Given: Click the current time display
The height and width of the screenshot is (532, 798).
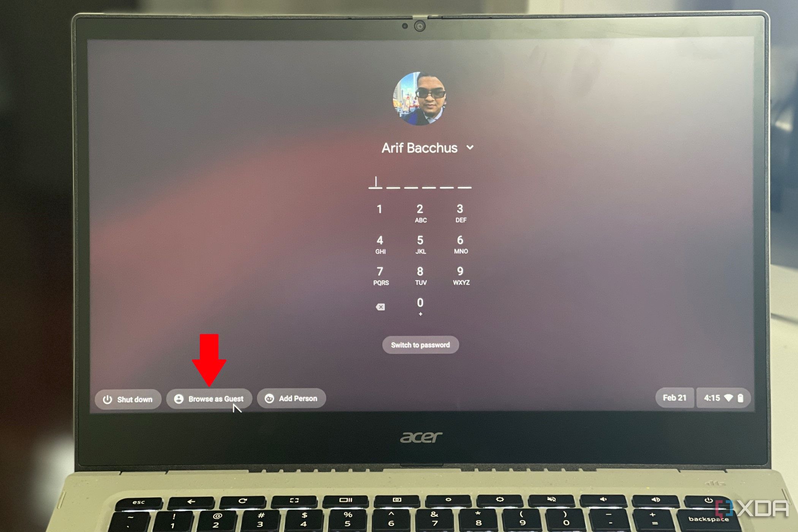Looking at the screenshot, I should 710,398.
